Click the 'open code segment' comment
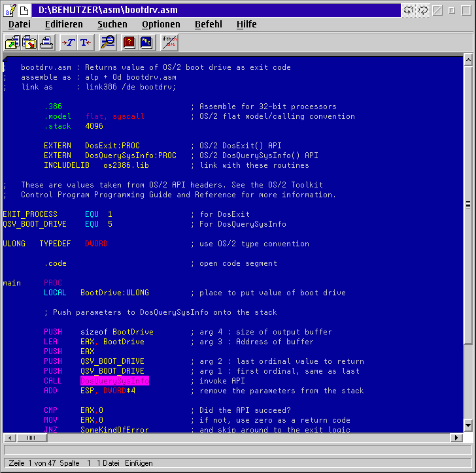This screenshot has height=473, width=476. [x=238, y=263]
